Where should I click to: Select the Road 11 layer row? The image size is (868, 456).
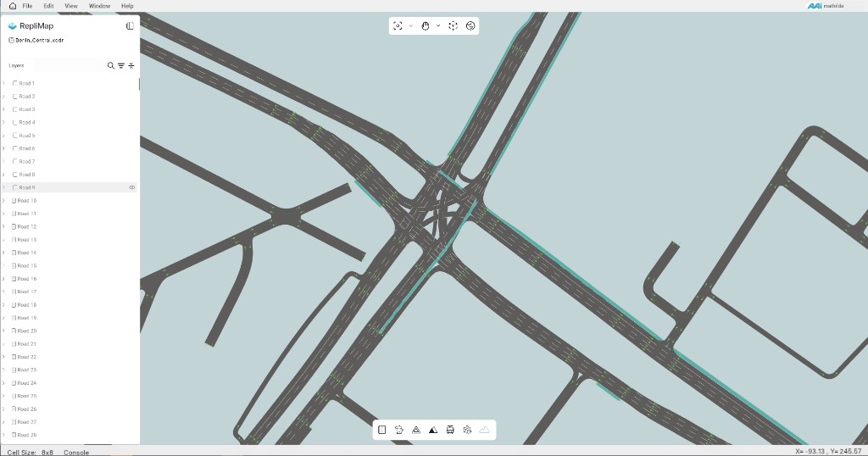pos(70,214)
